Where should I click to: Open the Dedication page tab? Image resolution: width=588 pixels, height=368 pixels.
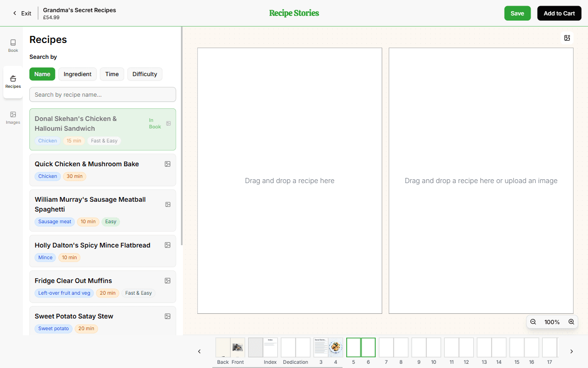coord(295,347)
